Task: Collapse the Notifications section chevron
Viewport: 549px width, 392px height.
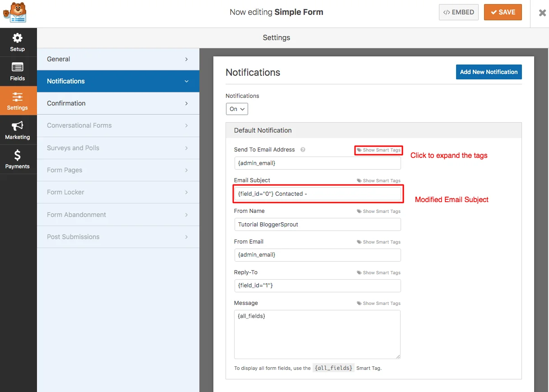Action: click(x=186, y=81)
